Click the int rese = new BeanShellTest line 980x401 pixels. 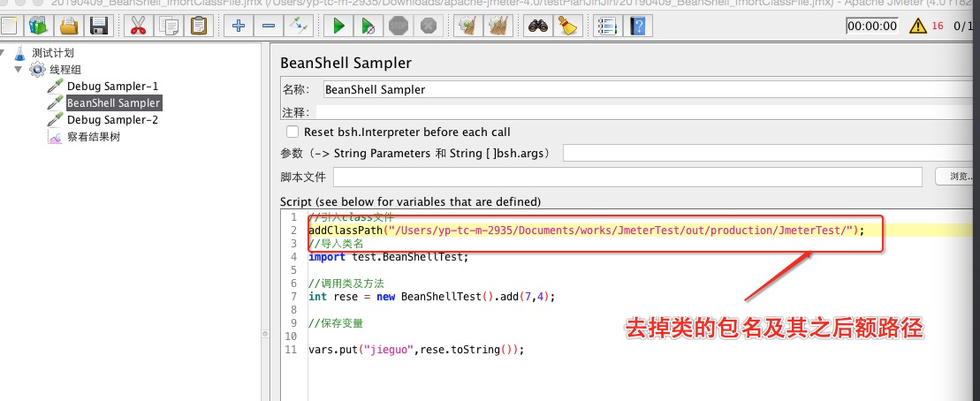432,296
